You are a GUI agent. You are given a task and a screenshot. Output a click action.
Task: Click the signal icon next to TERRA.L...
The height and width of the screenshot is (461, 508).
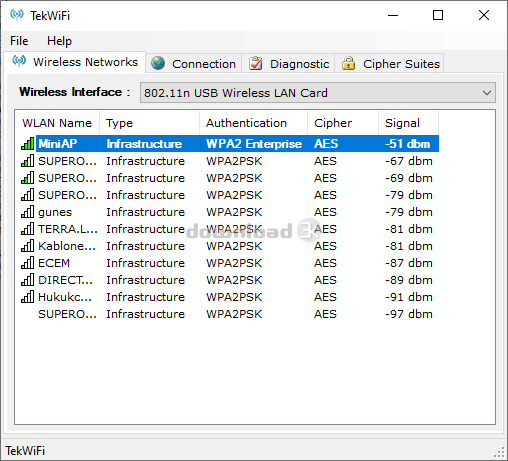[x=27, y=229]
